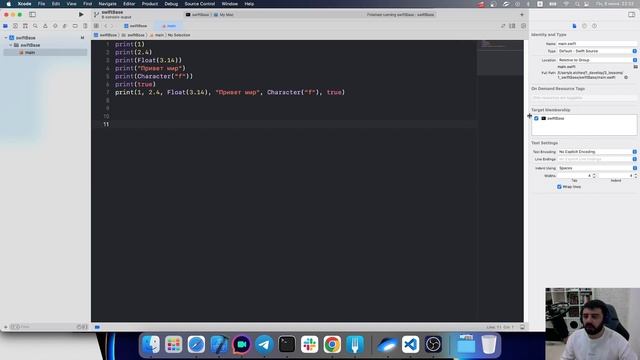Switch to the swiftBase editor tab

[136, 26]
